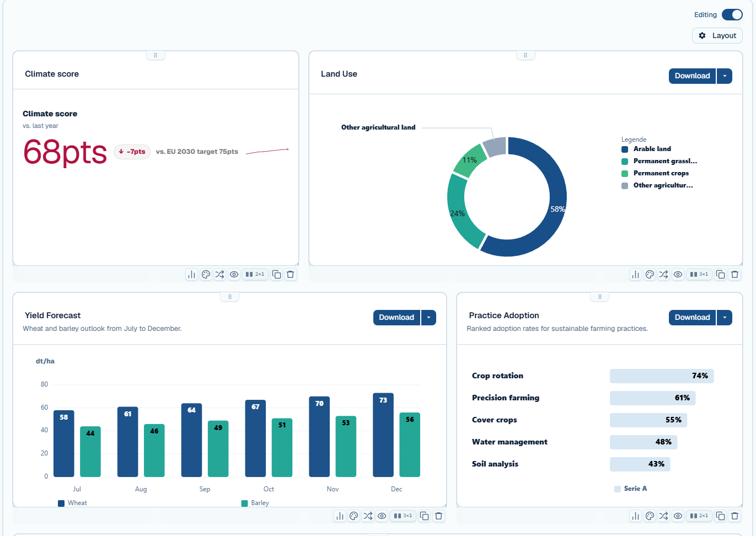The image size is (756, 536).
Task: Open color palette for Land Use card
Action: (x=650, y=274)
